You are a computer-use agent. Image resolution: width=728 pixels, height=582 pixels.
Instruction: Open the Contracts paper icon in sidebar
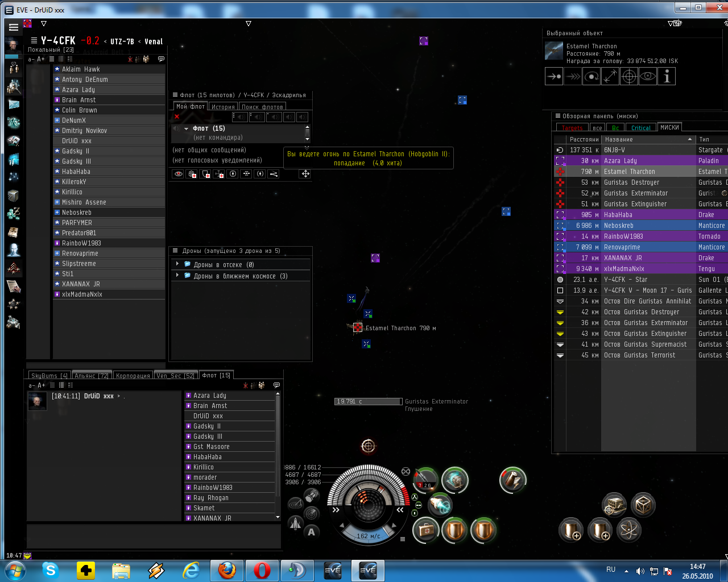[x=14, y=286]
